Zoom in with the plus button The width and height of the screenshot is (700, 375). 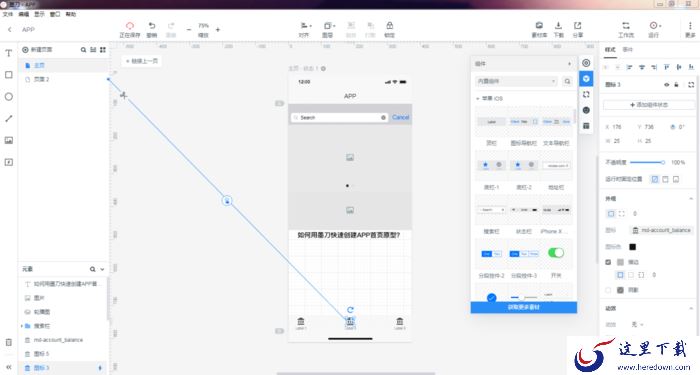click(x=218, y=29)
